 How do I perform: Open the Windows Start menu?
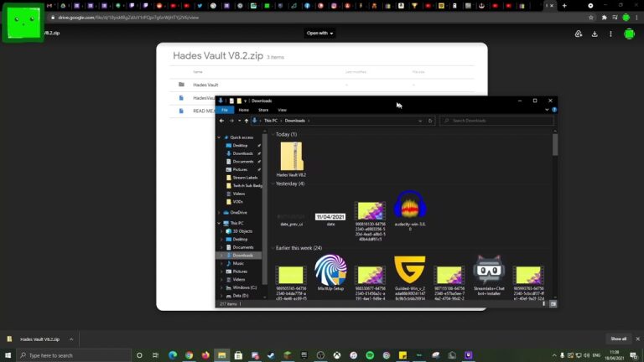(8, 355)
